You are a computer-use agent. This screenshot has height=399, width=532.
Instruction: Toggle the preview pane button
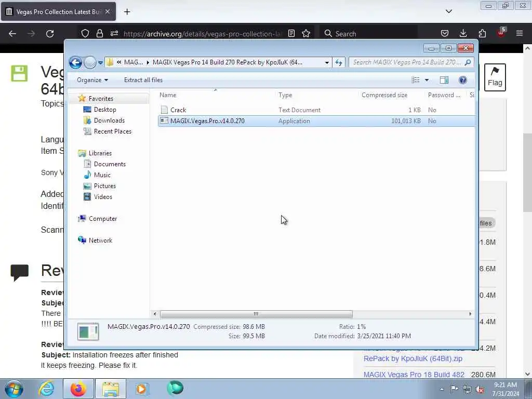[444, 80]
